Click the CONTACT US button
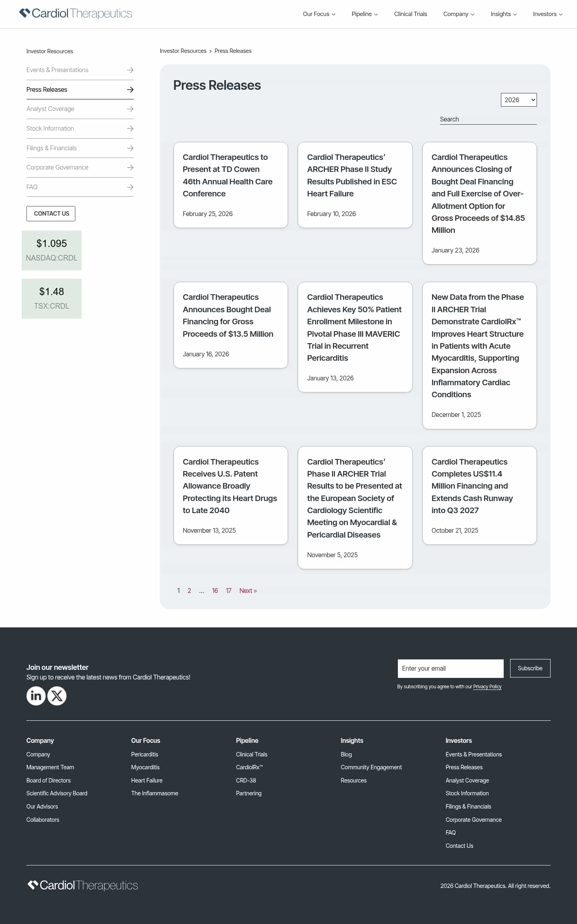This screenshot has height=924, width=577. [x=51, y=214]
